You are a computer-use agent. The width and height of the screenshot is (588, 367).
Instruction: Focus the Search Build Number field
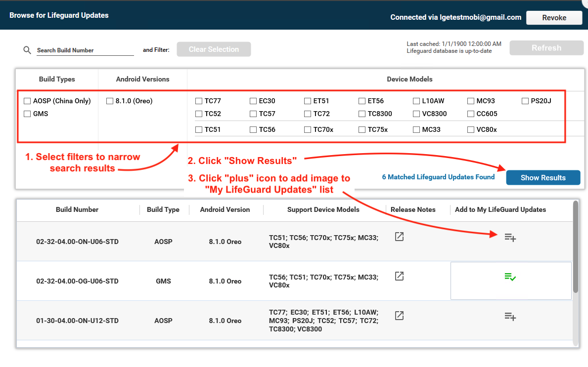85,50
